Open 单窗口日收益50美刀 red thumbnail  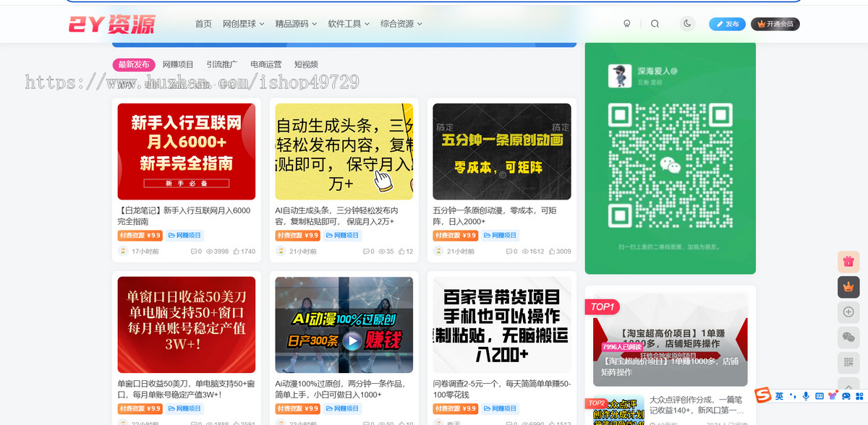pyautogui.click(x=187, y=325)
